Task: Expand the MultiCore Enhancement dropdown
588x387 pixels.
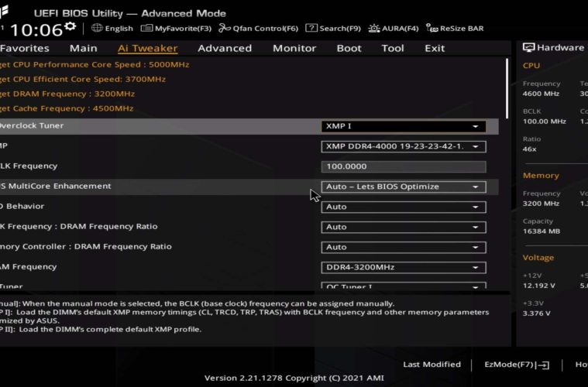Action: tap(404, 187)
